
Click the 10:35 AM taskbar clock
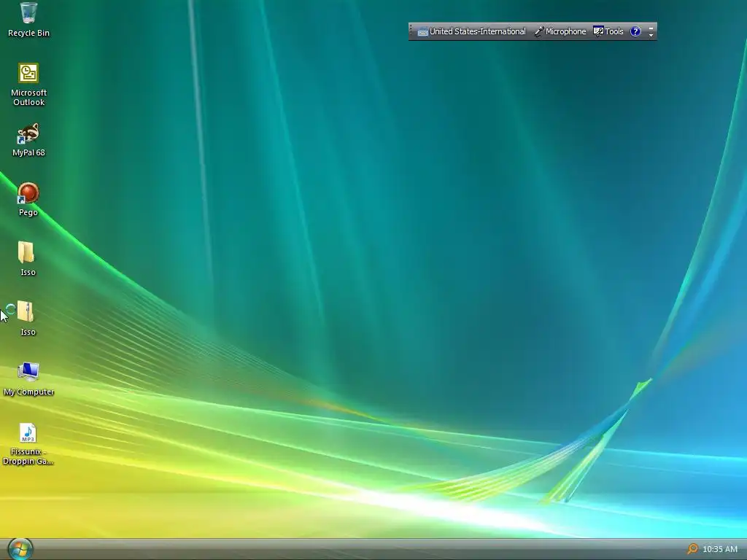(720, 549)
